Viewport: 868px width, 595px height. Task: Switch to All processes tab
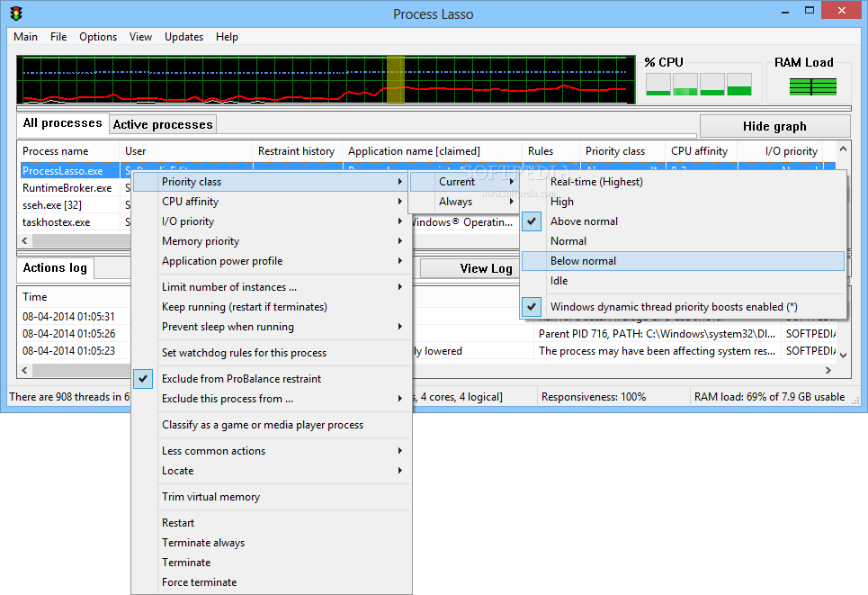point(63,123)
